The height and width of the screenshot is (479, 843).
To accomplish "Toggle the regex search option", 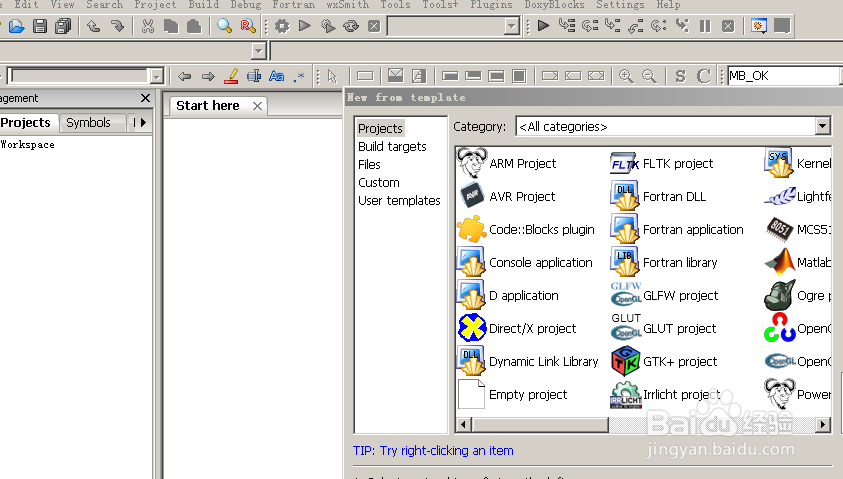I will (x=299, y=76).
